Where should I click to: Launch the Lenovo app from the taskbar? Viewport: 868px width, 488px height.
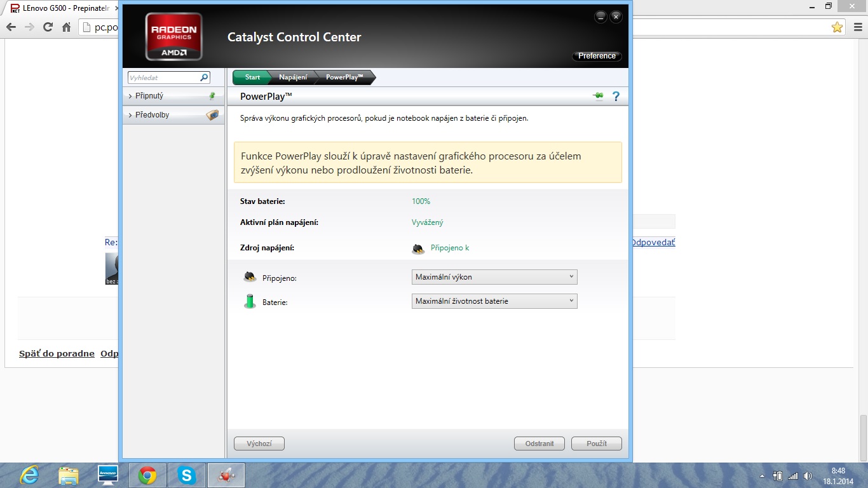click(108, 475)
